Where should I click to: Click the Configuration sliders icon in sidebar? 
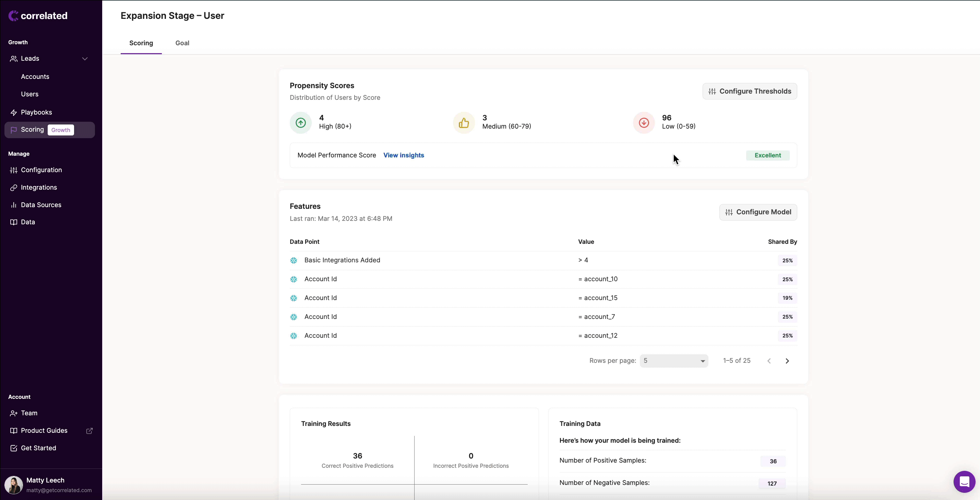(14, 170)
